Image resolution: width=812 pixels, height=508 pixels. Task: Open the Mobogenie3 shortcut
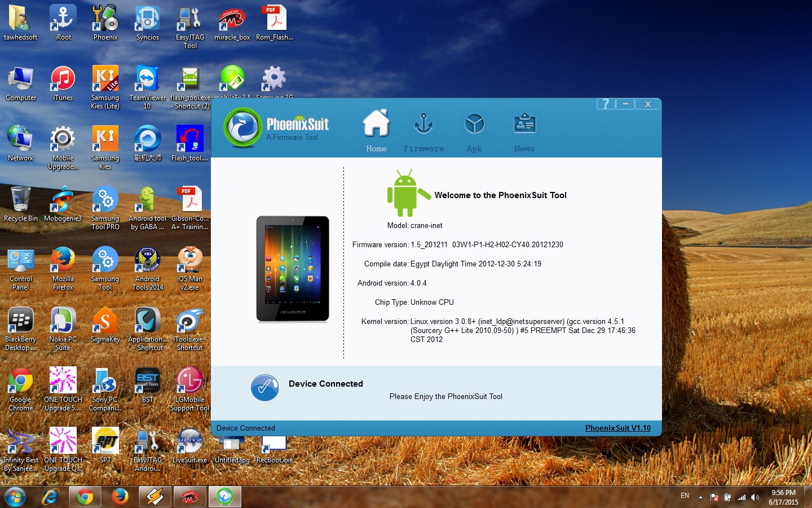pyautogui.click(x=63, y=205)
